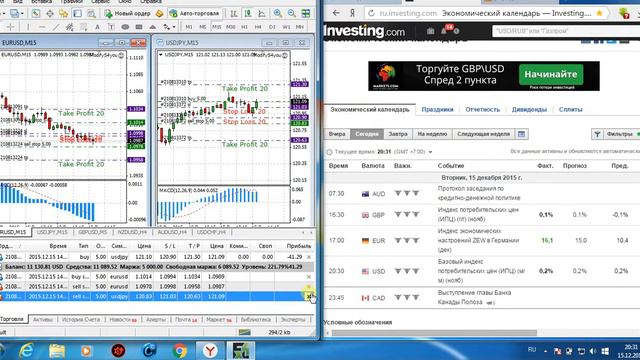Switch to GBPUSD,M5 chart tab
The height and width of the screenshot is (360, 640).
coord(93,232)
